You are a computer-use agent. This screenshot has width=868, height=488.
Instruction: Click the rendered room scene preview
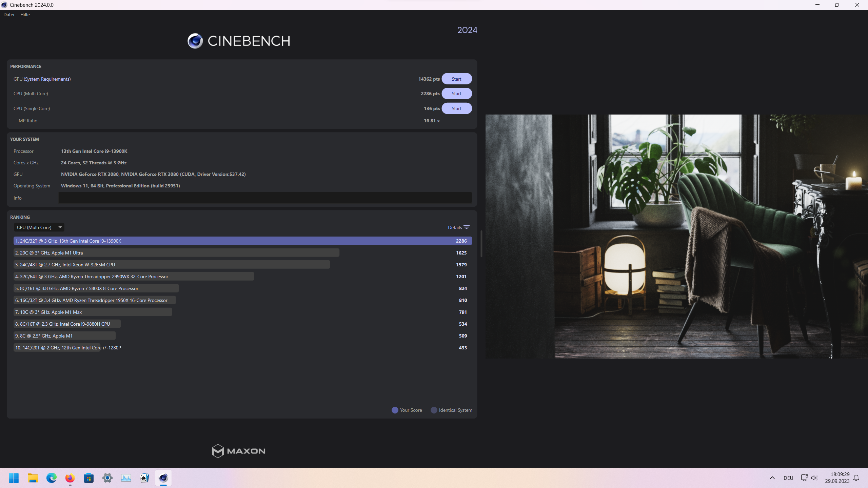(x=676, y=236)
